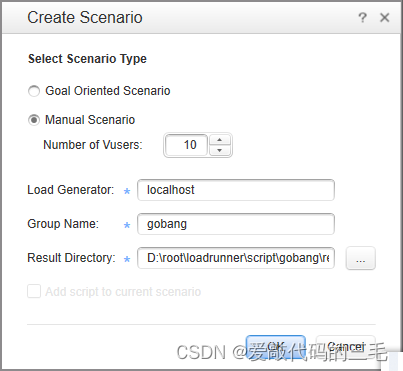Click the Number of Vusers label
Viewport: 403px width, 371px height.
coord(93,145)
